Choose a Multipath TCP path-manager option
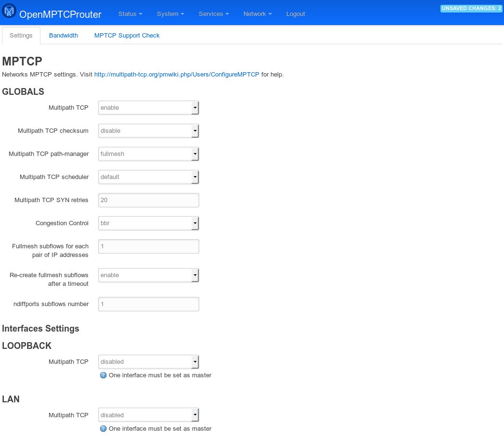This screenshot has height=436, width=504. [x=148, y=154]
